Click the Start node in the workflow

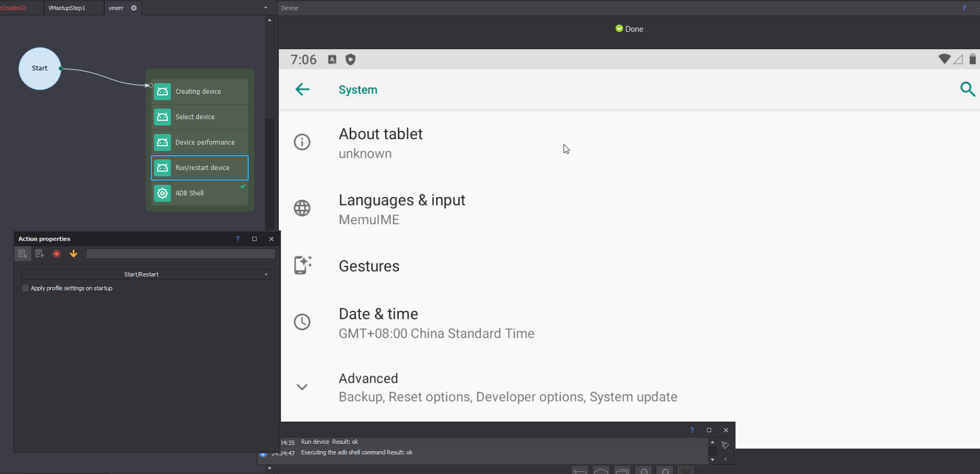(40, 68)
